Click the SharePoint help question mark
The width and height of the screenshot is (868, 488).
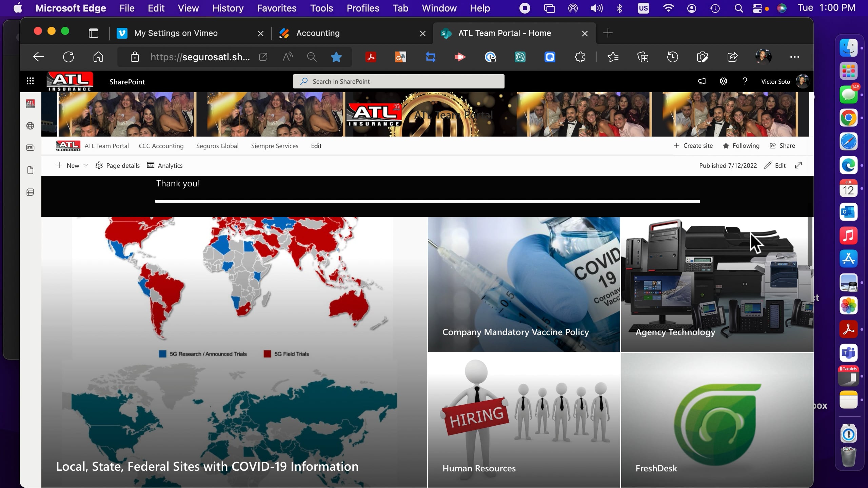745,81
